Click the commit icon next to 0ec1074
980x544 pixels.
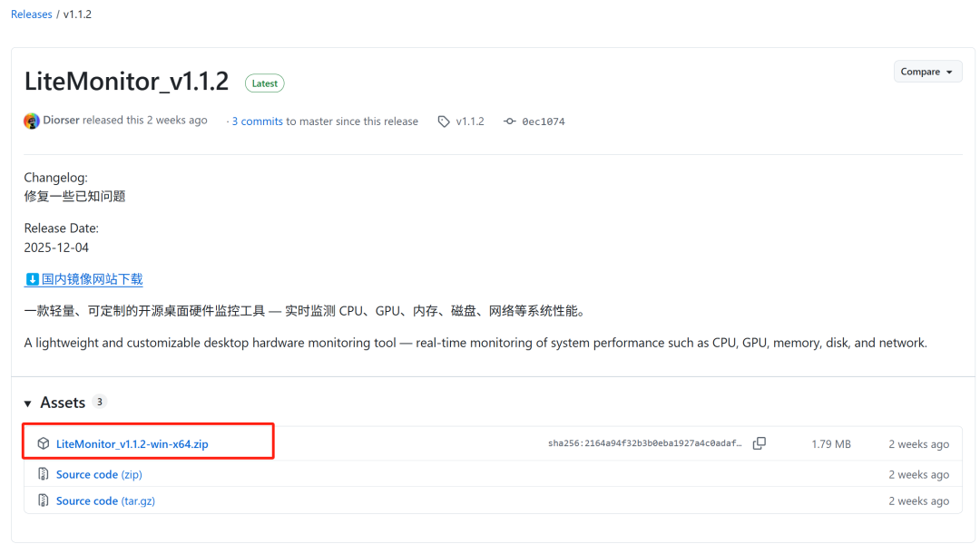[510, 121]
